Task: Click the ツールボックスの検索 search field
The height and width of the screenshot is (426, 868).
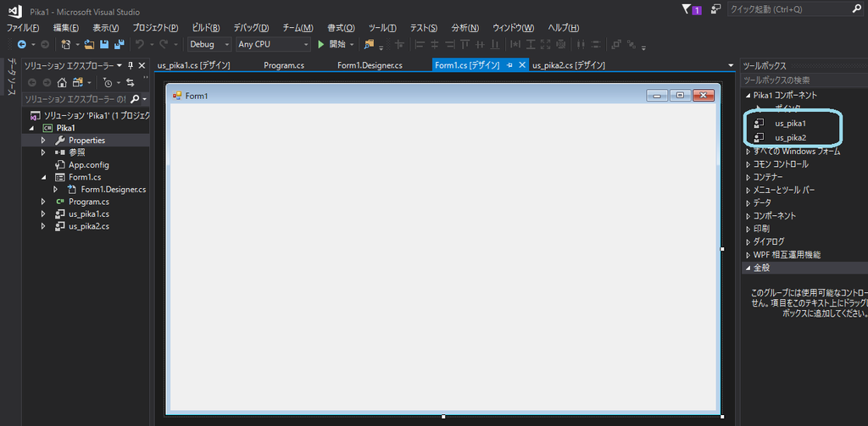Action: [x=804, y=80]
